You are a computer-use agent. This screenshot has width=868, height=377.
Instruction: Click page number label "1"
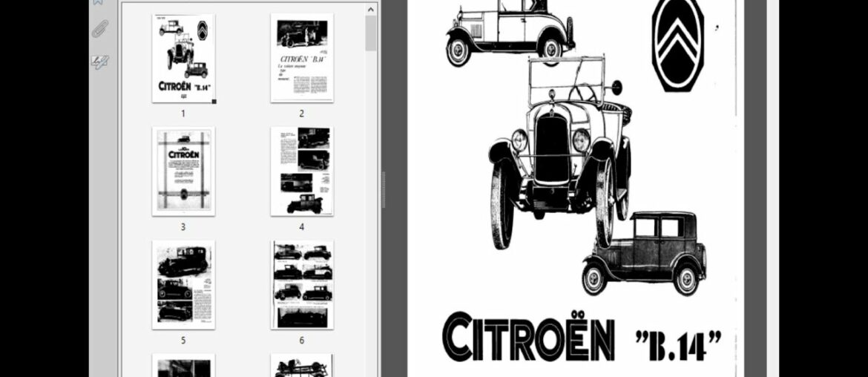click(x=183, y=114)
